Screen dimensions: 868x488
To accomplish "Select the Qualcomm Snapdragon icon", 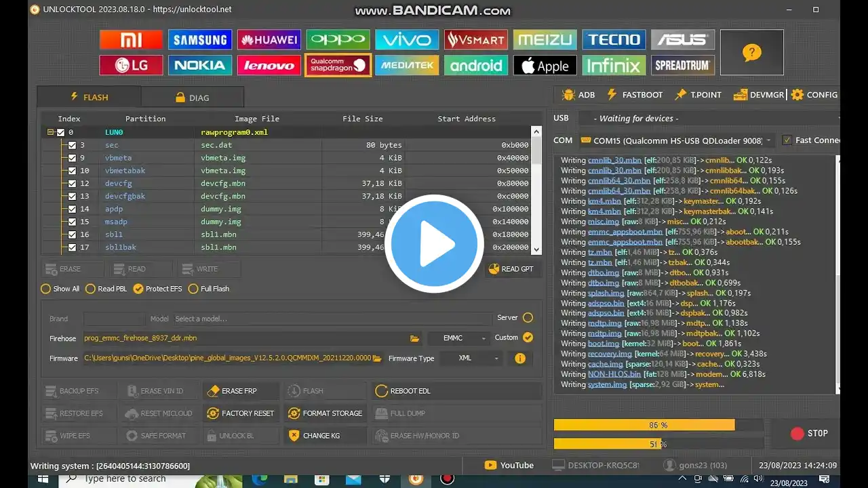I will (x=338, y=65).
